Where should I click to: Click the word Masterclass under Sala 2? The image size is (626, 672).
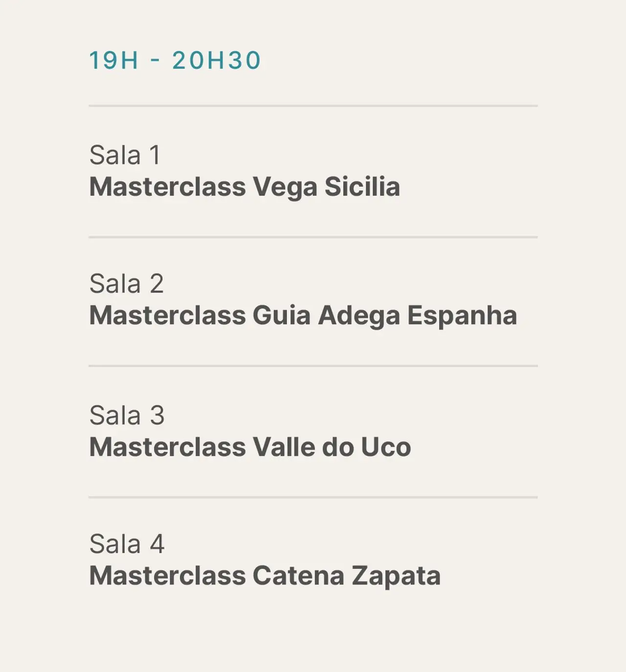[x=167, y=315]
